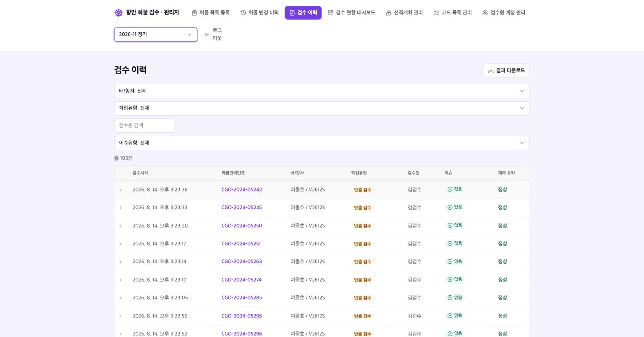Click the 계측 요약 column header
Viewport: 644px width, 337px height.
click(x=506, y=173)
